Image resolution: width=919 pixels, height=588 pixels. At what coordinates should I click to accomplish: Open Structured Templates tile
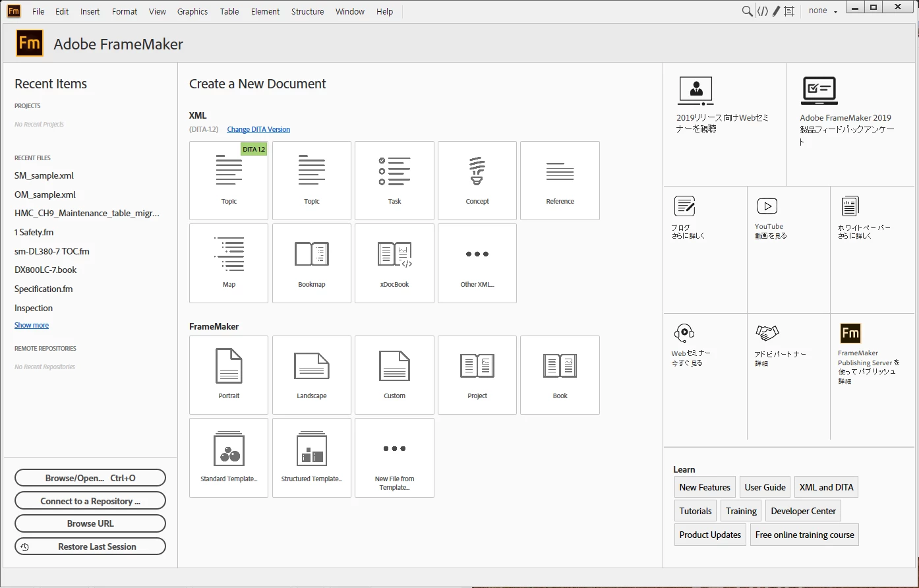(312, 457)
